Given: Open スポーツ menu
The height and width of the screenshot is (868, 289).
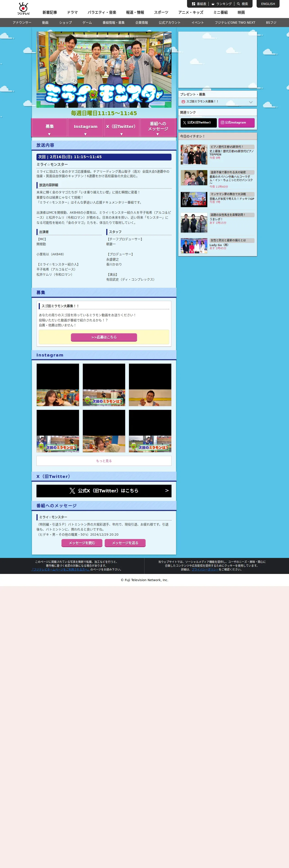Looking at the screenshot, I should pyautogui.click(x=161, y=12).
